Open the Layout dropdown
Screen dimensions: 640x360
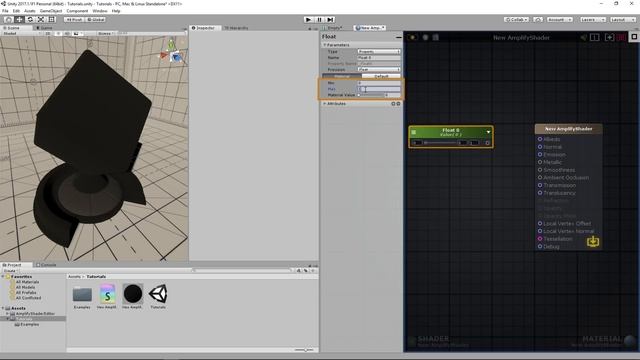click(x=623, y=20)
